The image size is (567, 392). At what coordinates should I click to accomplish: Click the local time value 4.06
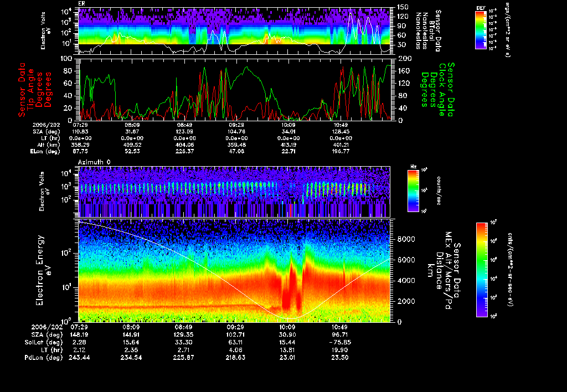(235, 350)
